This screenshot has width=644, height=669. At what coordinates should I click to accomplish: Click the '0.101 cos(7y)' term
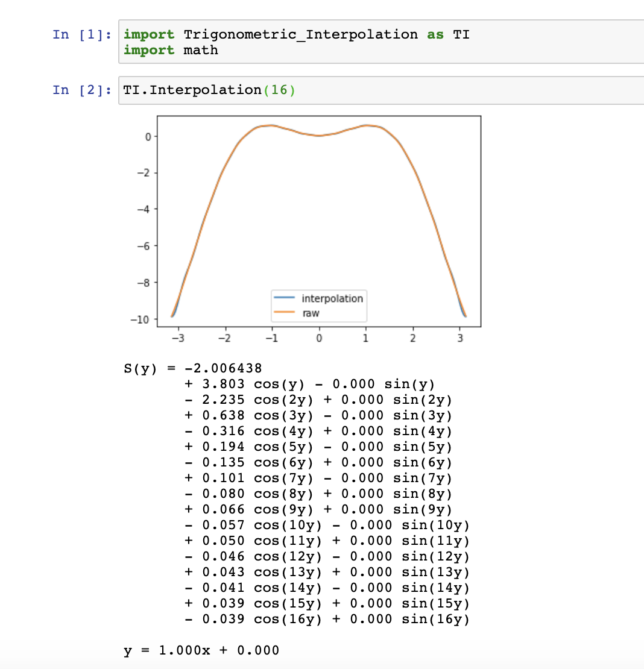tap(257, 479)
